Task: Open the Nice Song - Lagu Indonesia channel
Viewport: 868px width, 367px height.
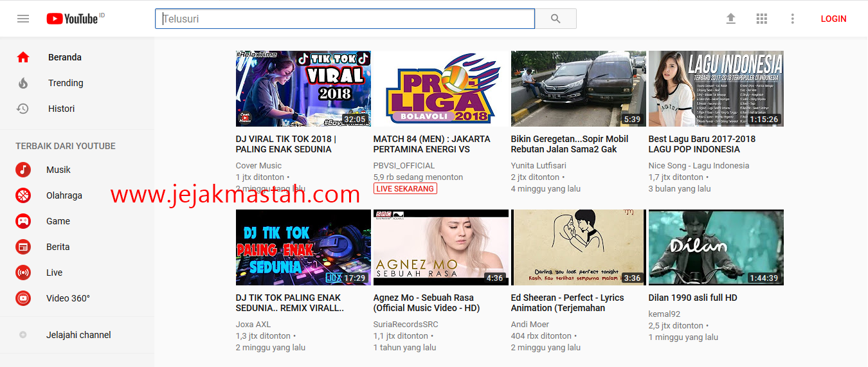Action: [699, 166]
